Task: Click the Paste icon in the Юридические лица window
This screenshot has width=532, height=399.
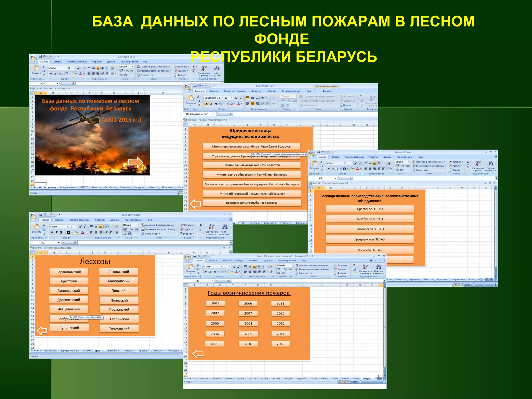Action: click(x=191, y=98)
